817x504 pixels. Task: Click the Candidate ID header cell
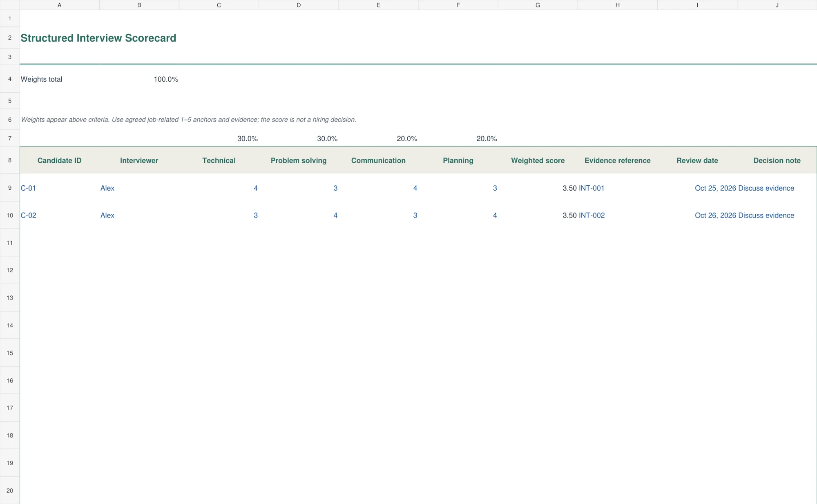(60, 160)
